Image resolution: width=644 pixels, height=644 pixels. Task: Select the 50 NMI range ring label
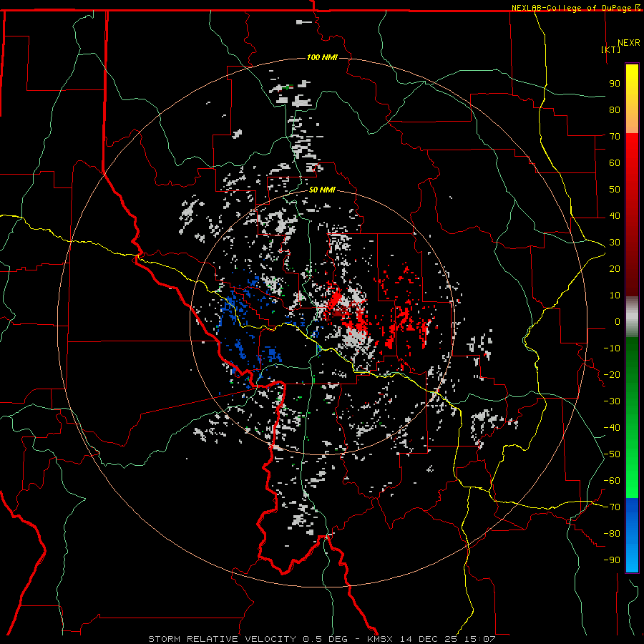322,190
